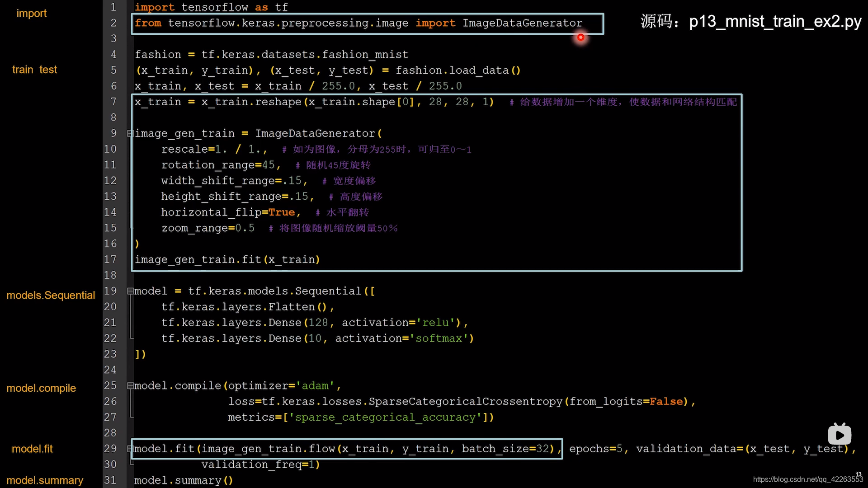Collapse the ImageDataGenerator block at line 9
Image resolution: width=868 pixels, height=488 pixels.
[x=130, y=133]
